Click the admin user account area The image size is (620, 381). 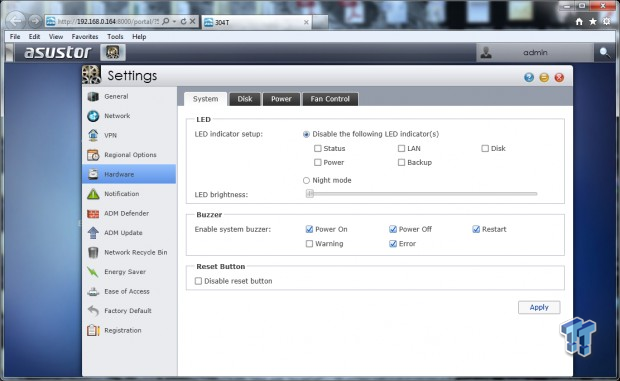coord(535,53)
